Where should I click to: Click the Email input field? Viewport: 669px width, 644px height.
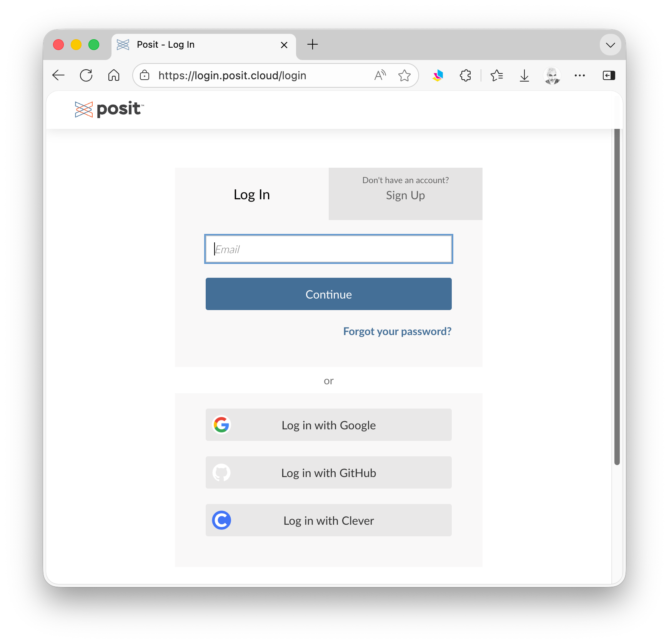pyautogui.click(x=329, y=249)
